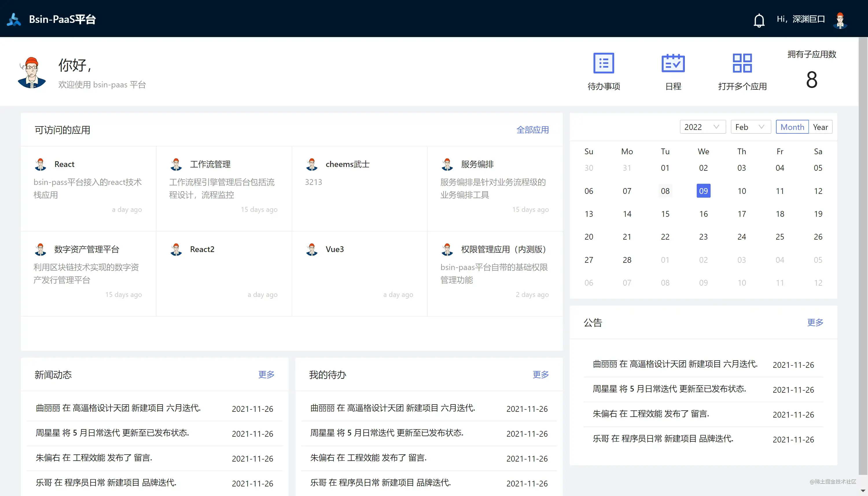Viewport: 868px width, 496px height.
Task: Open the 日程 schedule calendar icon
Action: (673, 63)
